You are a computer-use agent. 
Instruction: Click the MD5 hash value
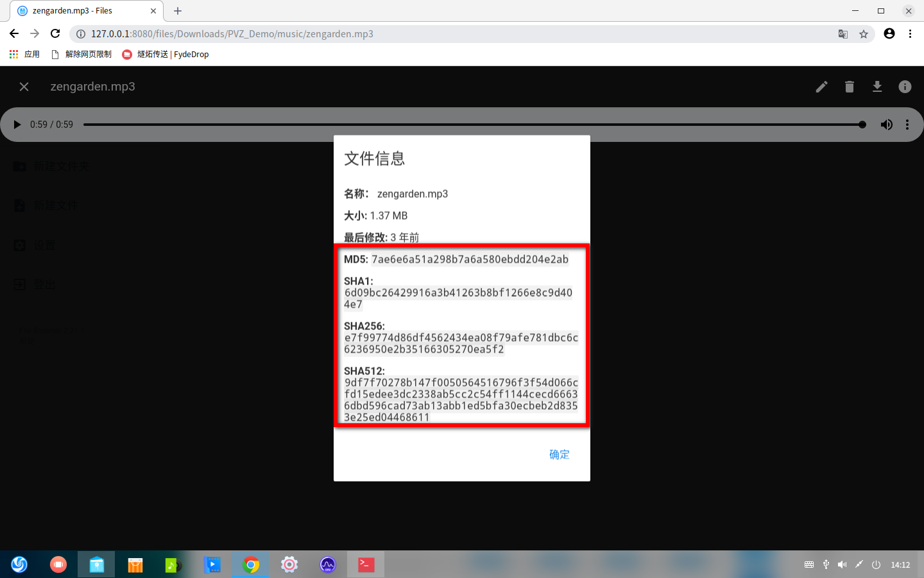click(x=470, y=259)
